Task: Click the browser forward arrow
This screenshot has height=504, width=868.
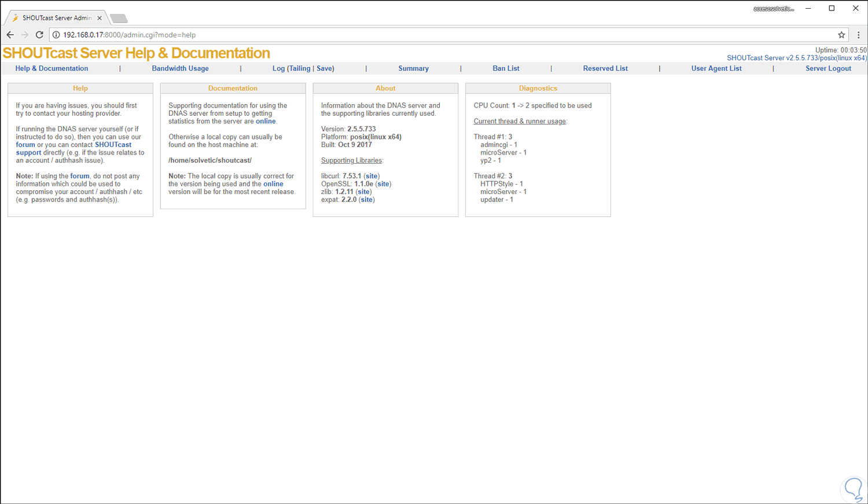Action: (x=25, y=35)
